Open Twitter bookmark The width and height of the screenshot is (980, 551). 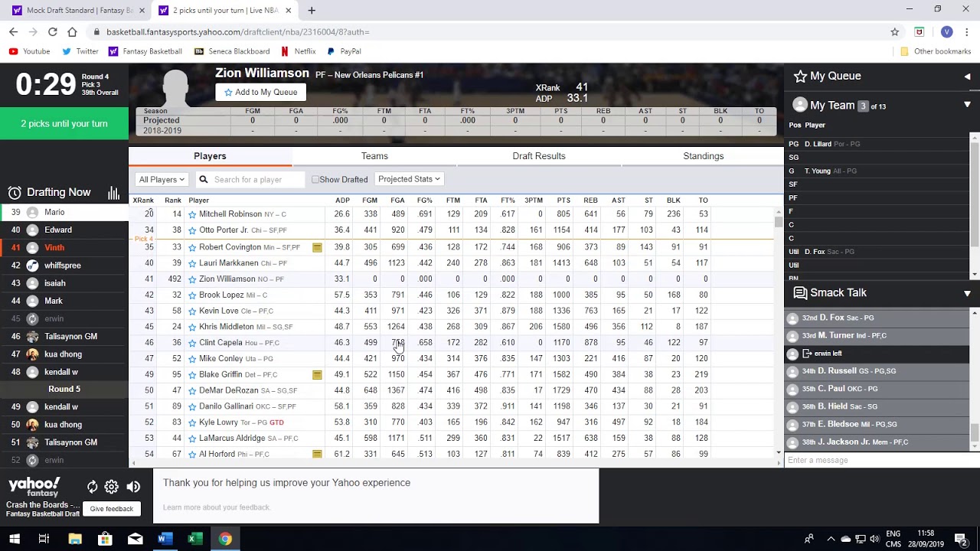80,51
